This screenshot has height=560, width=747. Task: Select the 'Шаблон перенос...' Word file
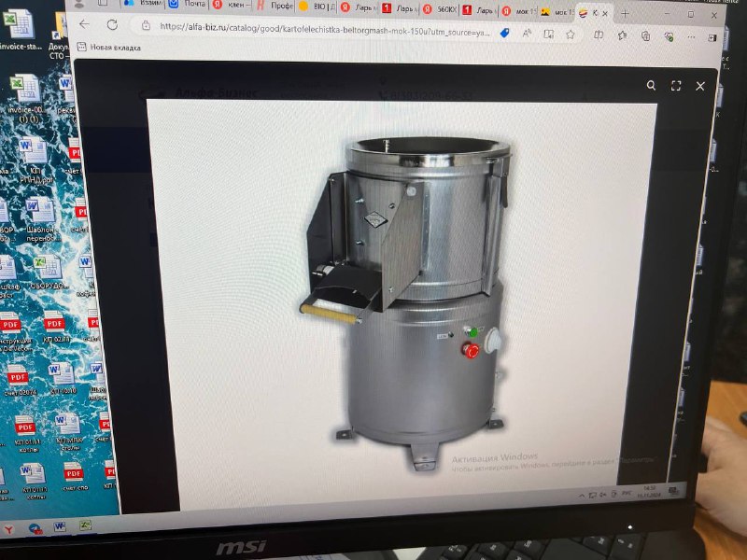tap(42, 220)
